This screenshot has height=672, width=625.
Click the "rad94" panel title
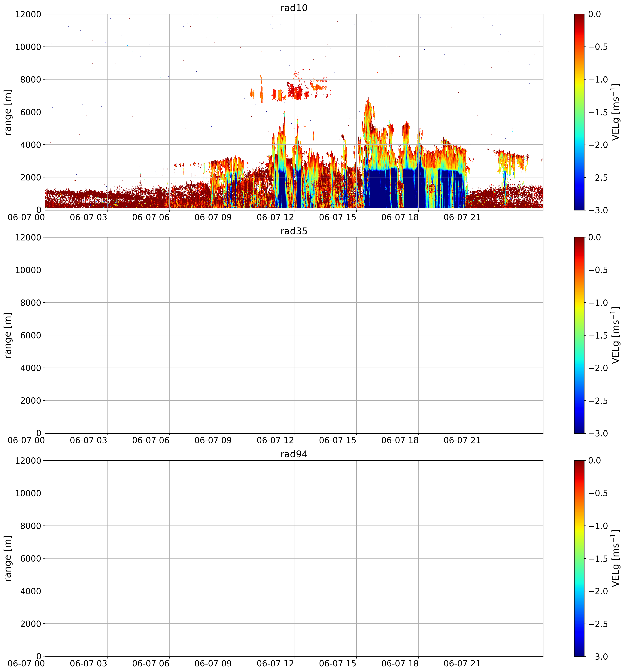coord(294,454)
